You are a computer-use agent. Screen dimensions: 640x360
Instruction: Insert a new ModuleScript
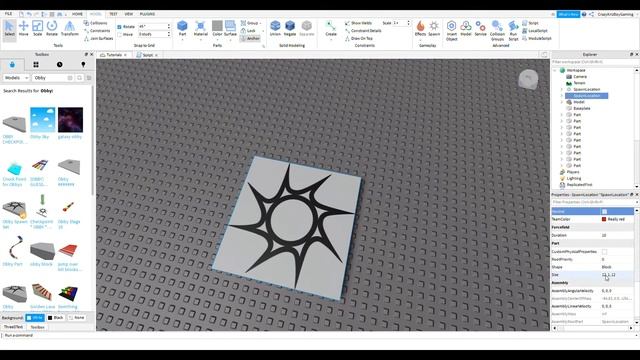[537, 38]
